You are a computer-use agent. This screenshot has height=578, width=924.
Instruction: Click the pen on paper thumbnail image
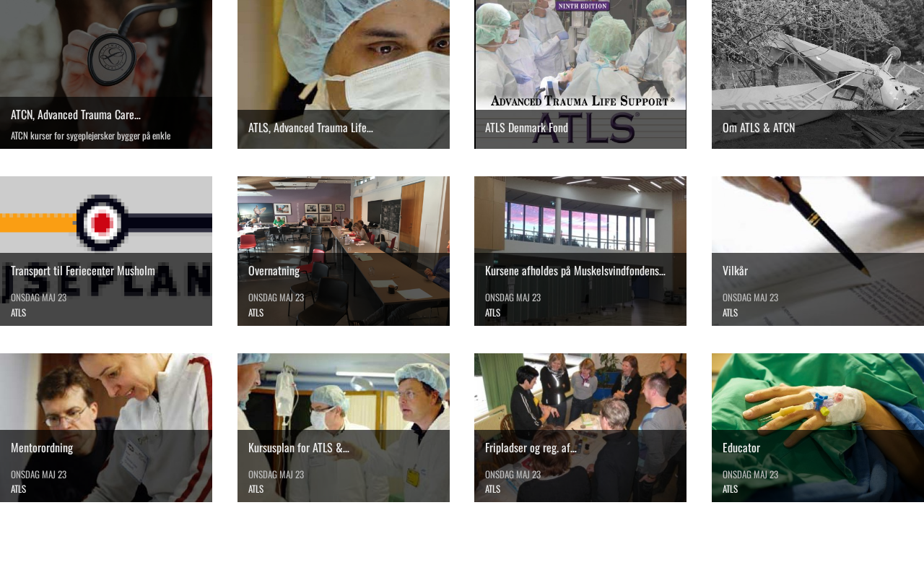818,215
